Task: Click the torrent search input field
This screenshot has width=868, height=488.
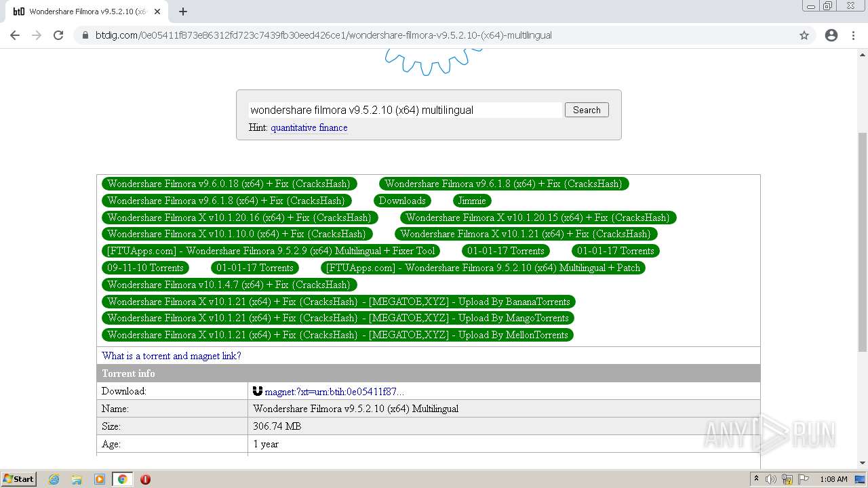Action: [x=405, y=110]
